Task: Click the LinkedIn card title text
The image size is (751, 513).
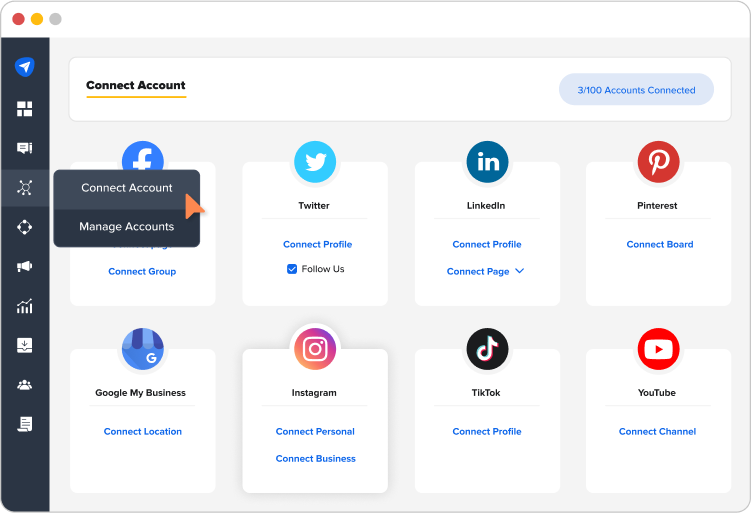Action: (x=486, y=205)
